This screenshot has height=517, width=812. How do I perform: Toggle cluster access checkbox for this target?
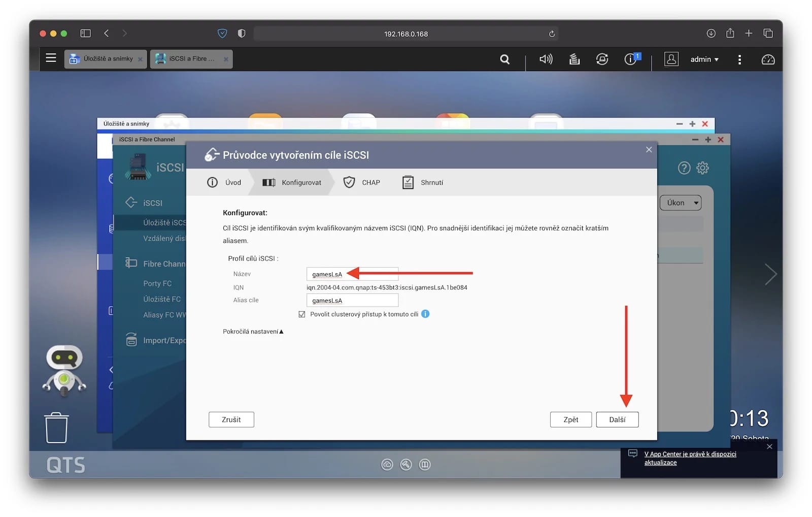pyautogui.click(x=302, y=314)
